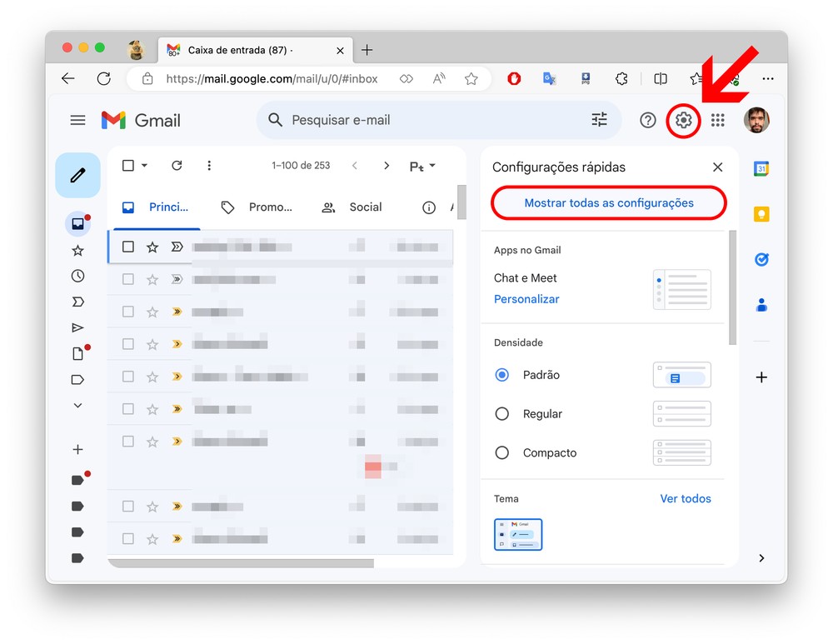Screen dimensions: 833x644
Task: Open Gmail settings gear icon
Action: [683, 120]
